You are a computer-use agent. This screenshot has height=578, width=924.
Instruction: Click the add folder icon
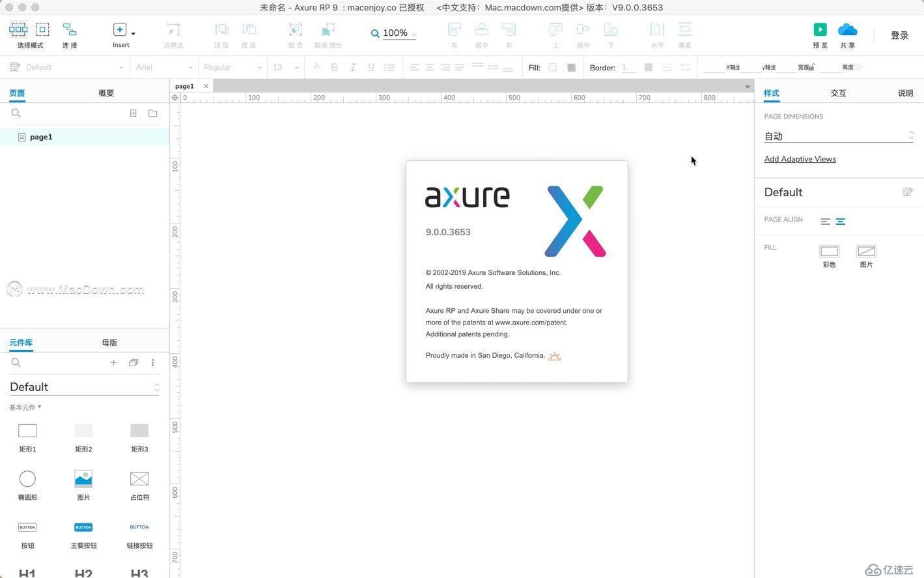(x=153, y=113)
